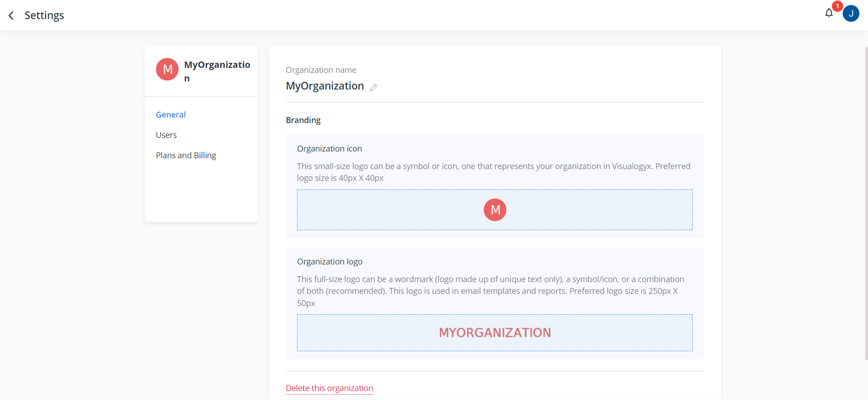Image resolution: width=868 pixels, height=400 pixels.
Task: Click the Organization icon heading
Action: pos(329,149)
